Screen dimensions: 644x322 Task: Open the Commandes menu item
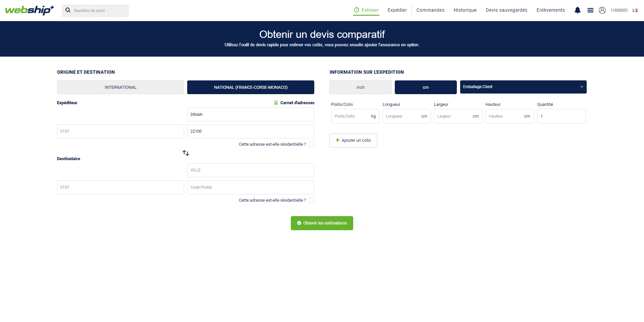430,10
